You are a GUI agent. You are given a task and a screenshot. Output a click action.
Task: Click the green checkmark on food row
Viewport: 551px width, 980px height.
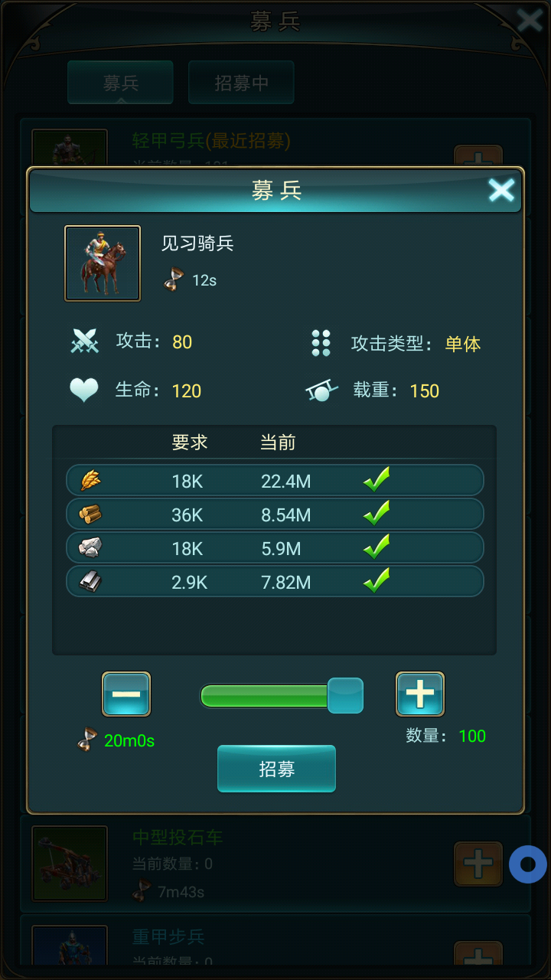pyautogui.click(x=377, y=480)
